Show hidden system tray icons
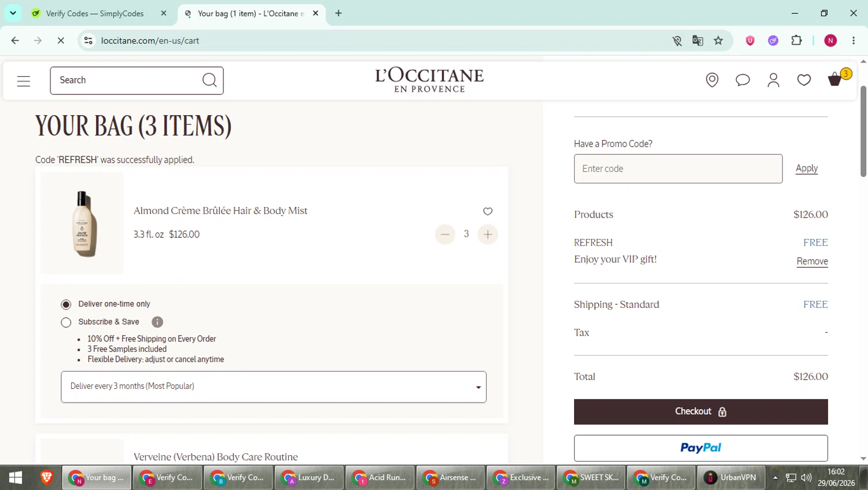The width and height of the screenshot is (868, 490). [x=775, y=478]
